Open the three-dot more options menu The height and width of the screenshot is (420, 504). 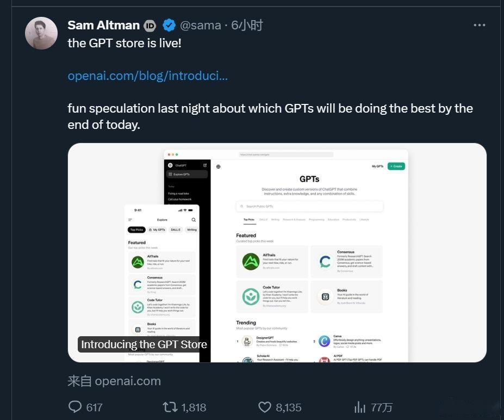pyautogui.click(x=479, y=25)
